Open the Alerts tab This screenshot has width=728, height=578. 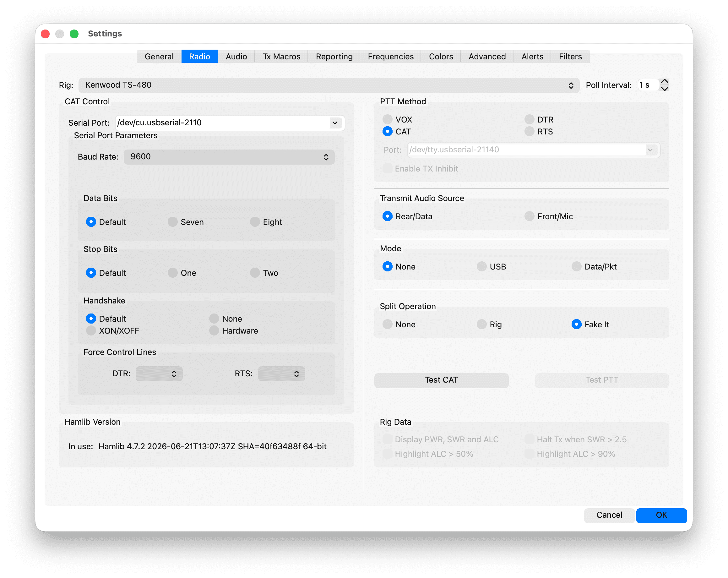click(x=532, y=57)
